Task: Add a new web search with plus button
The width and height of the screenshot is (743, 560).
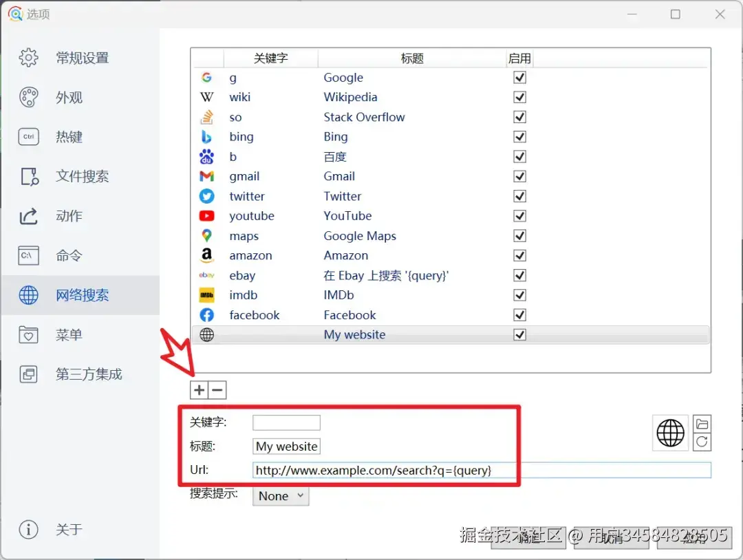Action: [199, 390]
